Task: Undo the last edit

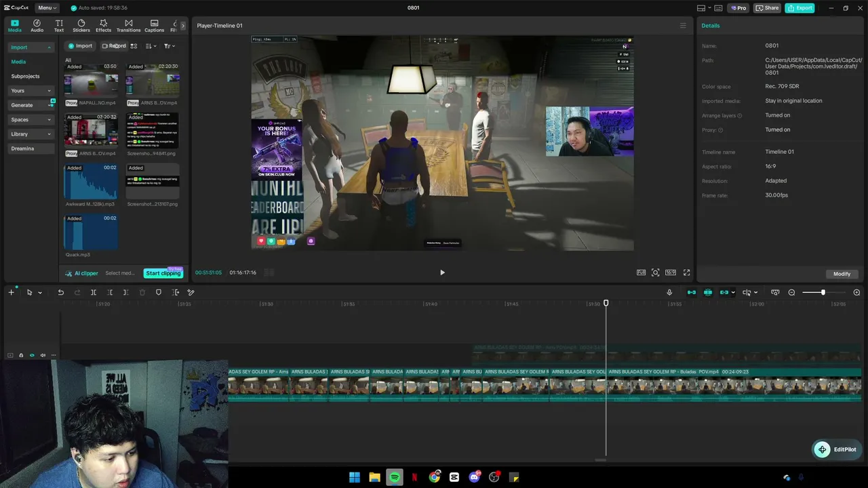Action: point(60,292)
